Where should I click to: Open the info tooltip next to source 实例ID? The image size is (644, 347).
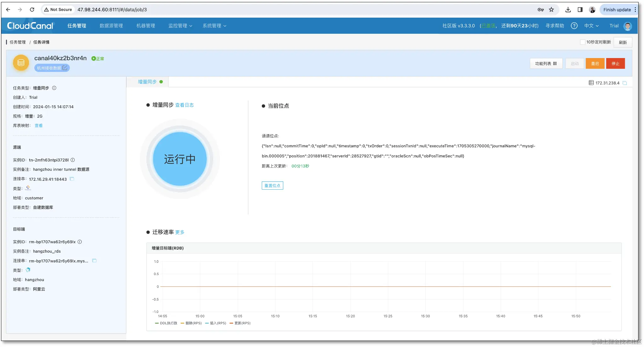(x=72, y=160)
